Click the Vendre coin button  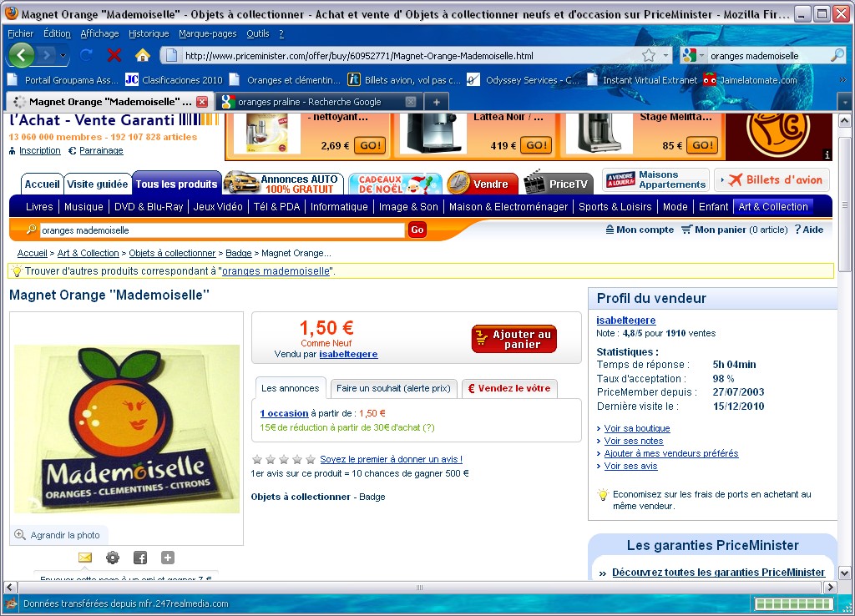click(x=482, y=184)
